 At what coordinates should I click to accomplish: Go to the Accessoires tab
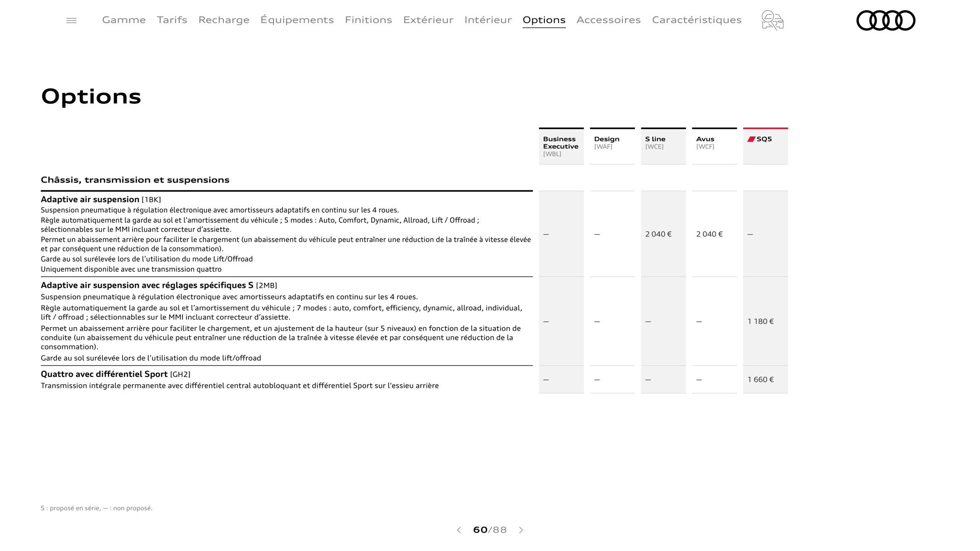pos(608,20)
